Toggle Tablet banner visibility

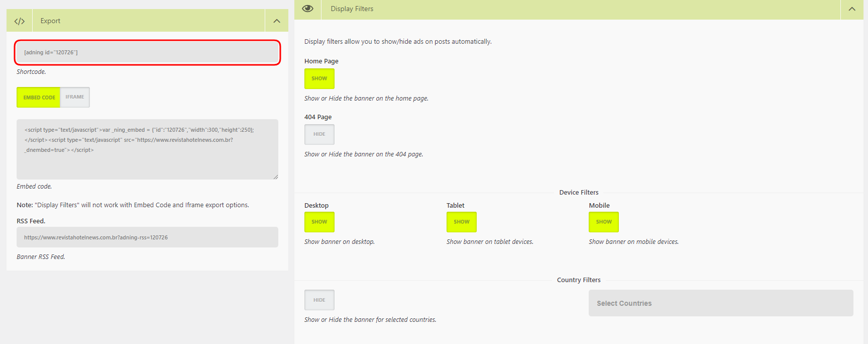point(461,222)
